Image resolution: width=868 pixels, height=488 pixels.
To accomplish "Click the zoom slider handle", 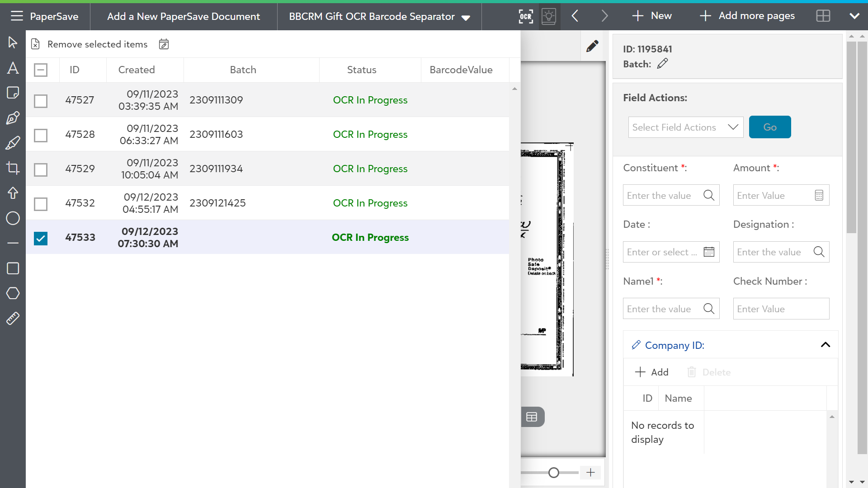I will (554, 473).
